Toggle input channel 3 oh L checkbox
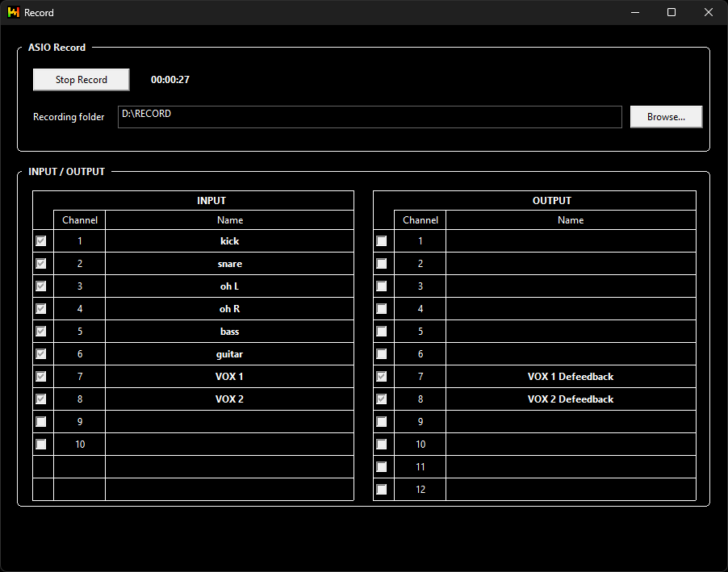Image resolution: width=728 pixels, height=572 pixels. [41, 286]
